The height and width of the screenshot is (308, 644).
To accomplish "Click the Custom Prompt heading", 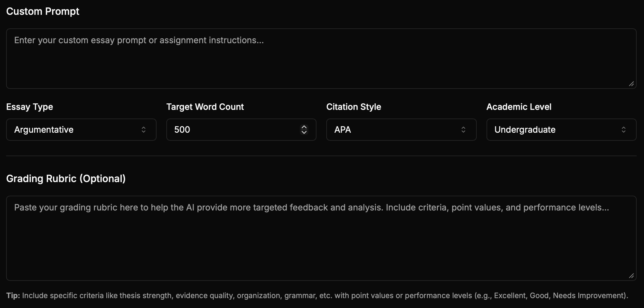I will point(43,11).
